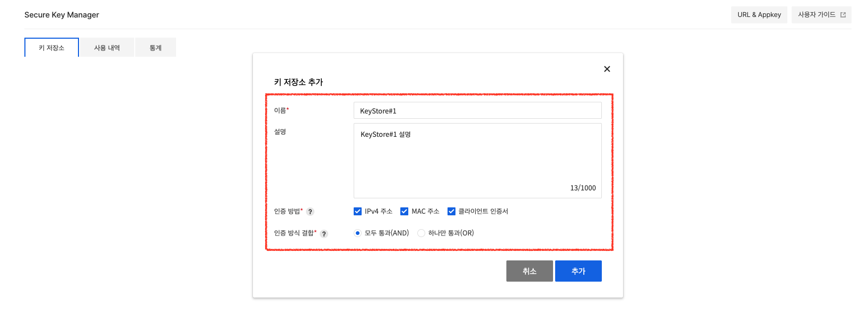Select 모두 통과(AND) radio option
This screenshot has width=868, height=323.
[357, 233]
